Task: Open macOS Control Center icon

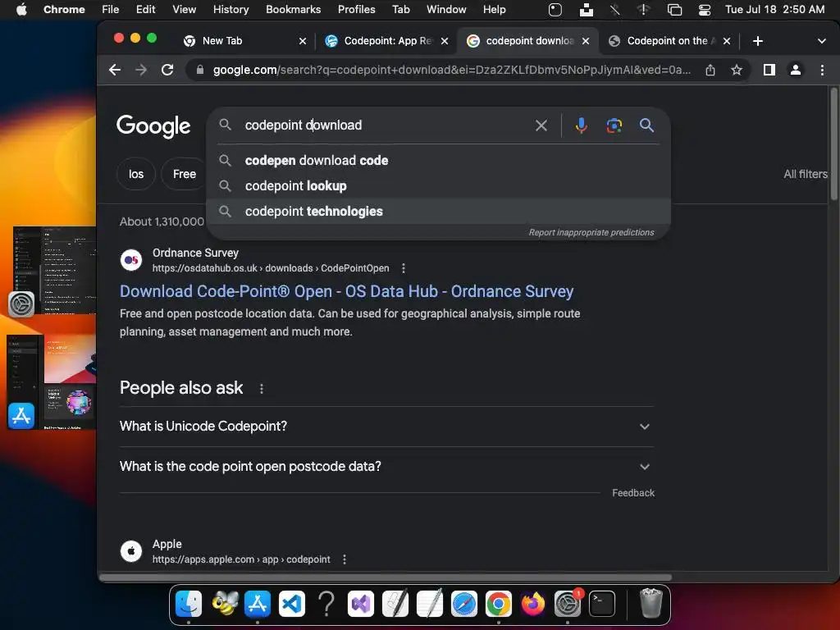Action: [705, 10]
